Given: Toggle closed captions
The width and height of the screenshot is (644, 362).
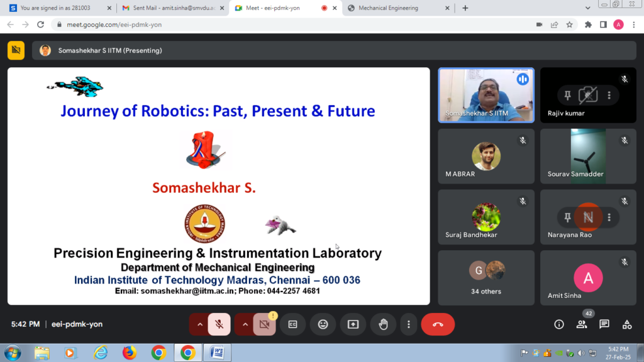Looking at the screenshot, I should (x=293, y=324).
